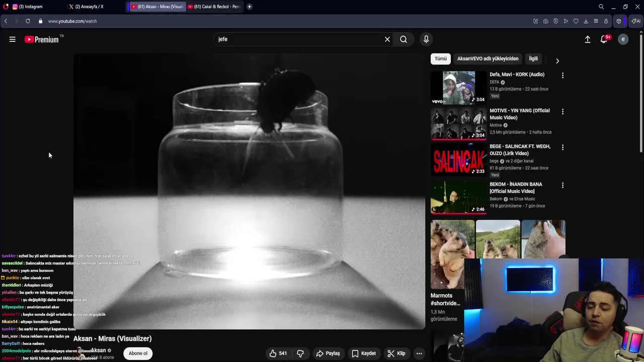Open BEKOM - İNANDIN BANA video title
644x362 pixels.
[516, 188]
